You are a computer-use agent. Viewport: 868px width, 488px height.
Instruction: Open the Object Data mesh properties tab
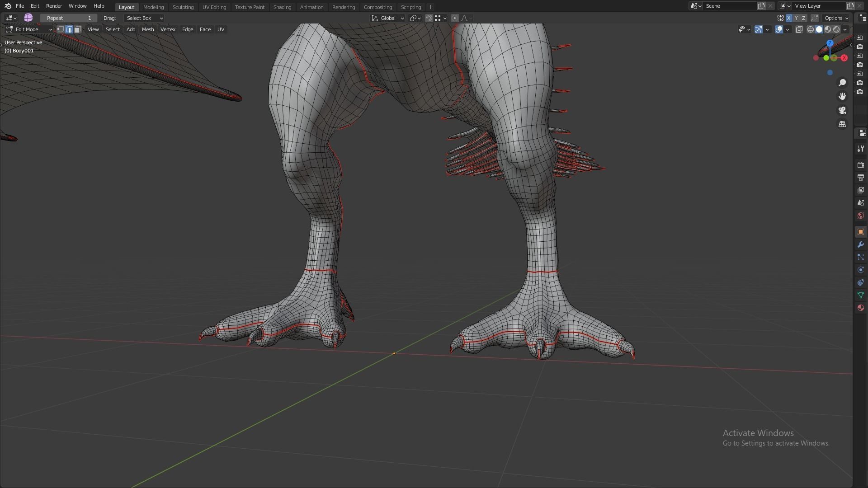860,295
